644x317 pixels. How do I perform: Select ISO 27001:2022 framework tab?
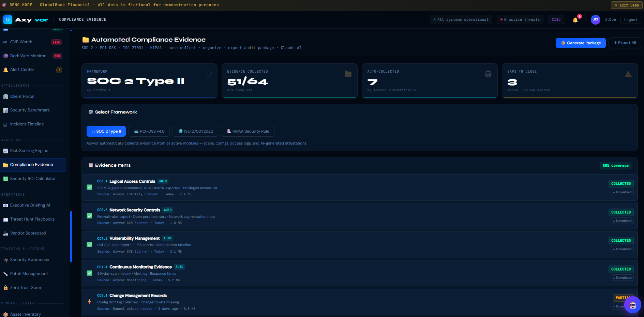(195, 131)
